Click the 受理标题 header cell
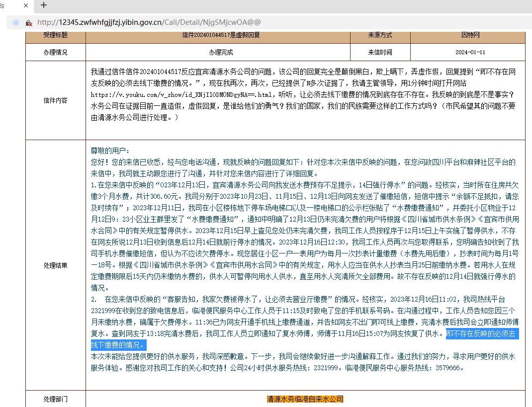 tap(55, 35)
